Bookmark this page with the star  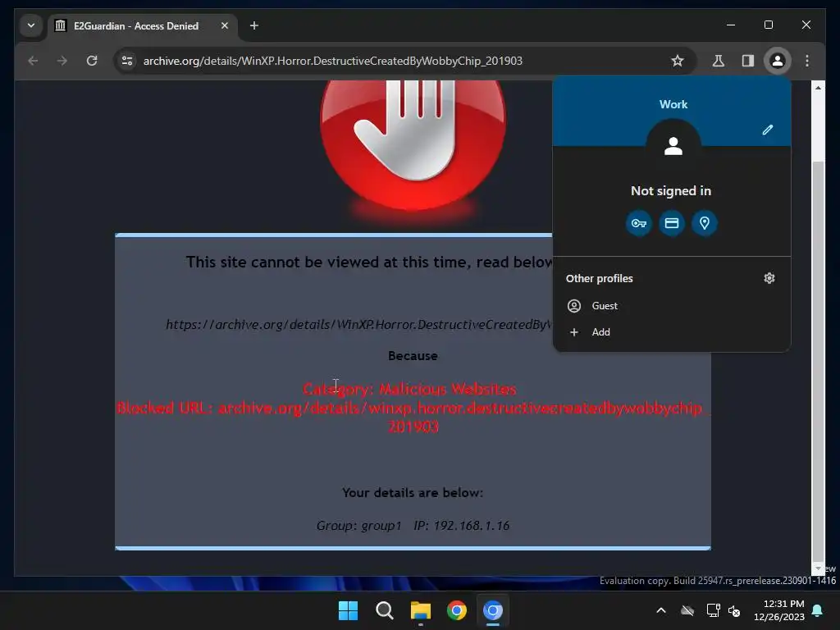(x=677, y=61)
